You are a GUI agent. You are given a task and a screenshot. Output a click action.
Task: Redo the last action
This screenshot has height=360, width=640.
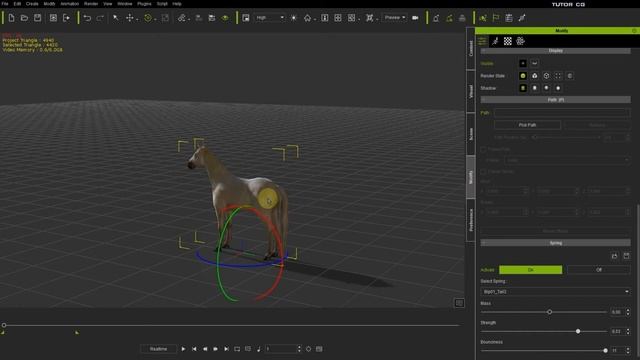point(100,18)
